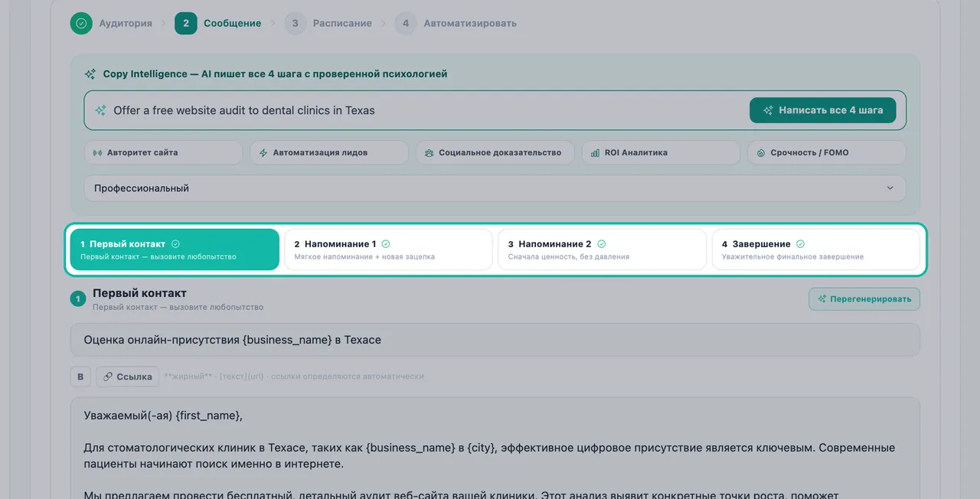Toggle bold formatting with the B button
This screenshot has width=980, height=499.
pyautogui.click(x=80, y=377)
